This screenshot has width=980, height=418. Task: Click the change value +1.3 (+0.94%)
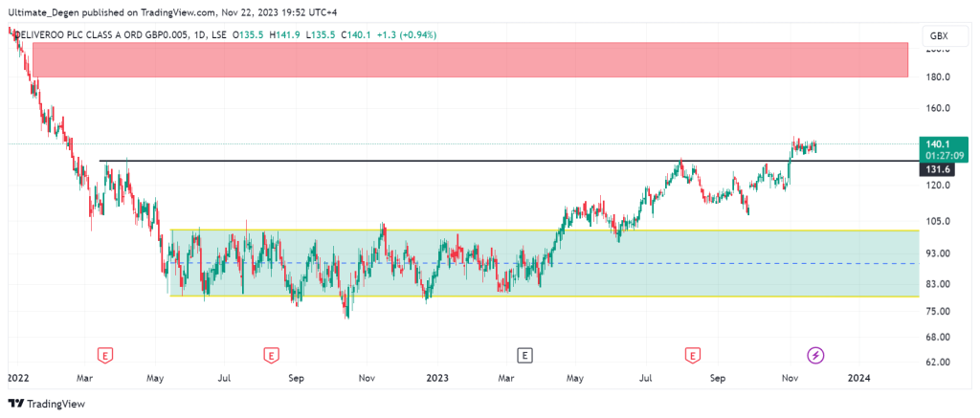pos(406,35)
